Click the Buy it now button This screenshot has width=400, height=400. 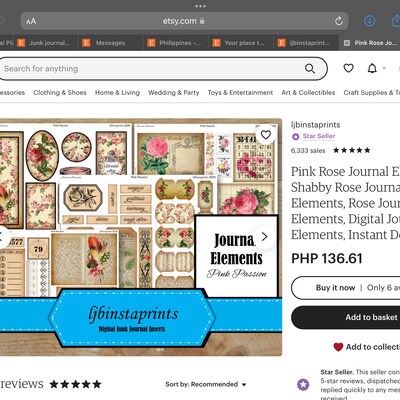[x=335, y=288]
